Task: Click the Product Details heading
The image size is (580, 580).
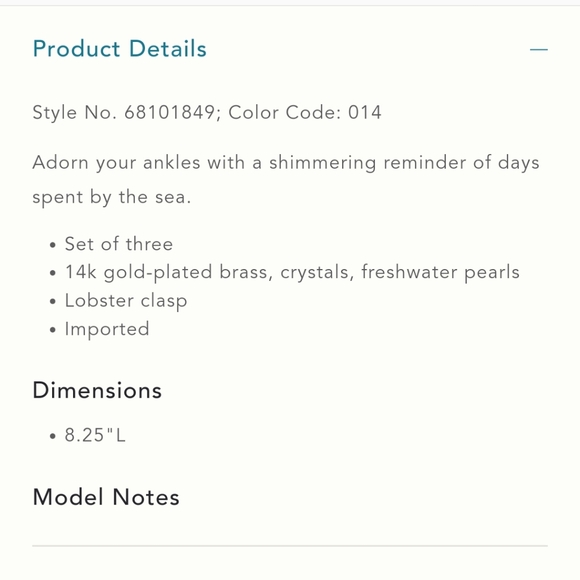Action: click(119, 49)
